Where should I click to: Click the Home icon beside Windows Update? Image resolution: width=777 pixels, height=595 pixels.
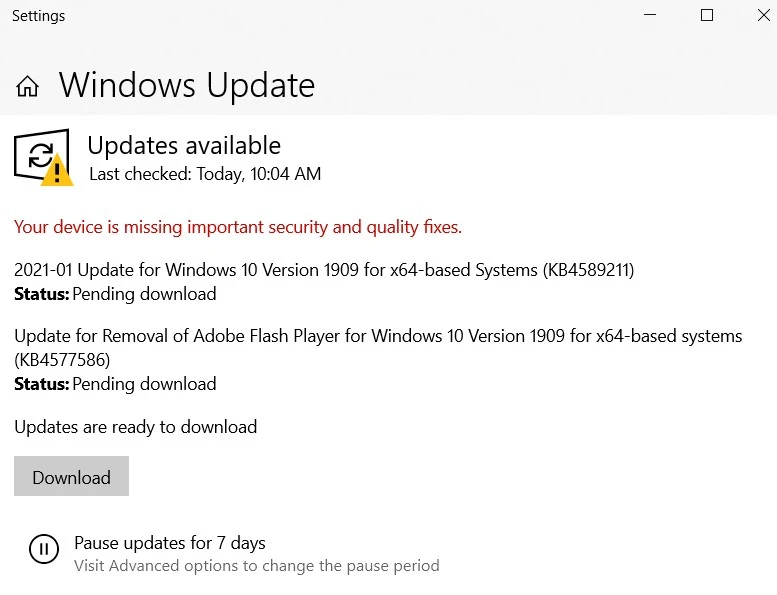(x=28, y=86)
